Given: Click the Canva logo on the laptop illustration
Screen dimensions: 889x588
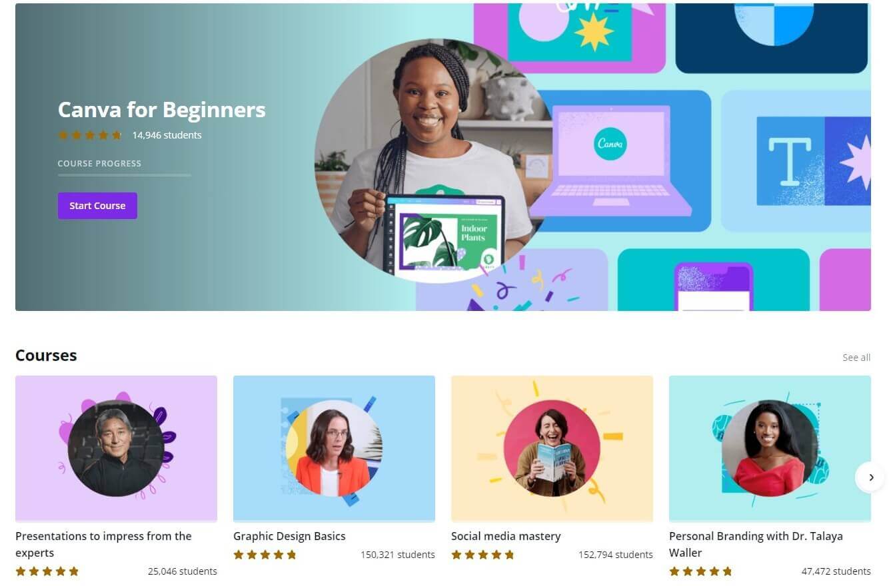Looking at the screenshot, I should pyautogui.click(x=610, y=143).
